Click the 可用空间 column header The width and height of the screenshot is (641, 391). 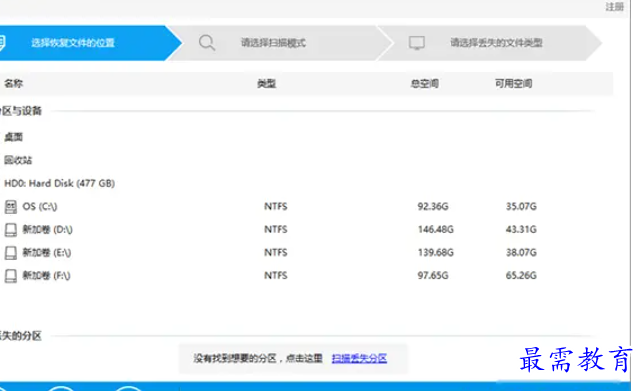click(513, 84)
